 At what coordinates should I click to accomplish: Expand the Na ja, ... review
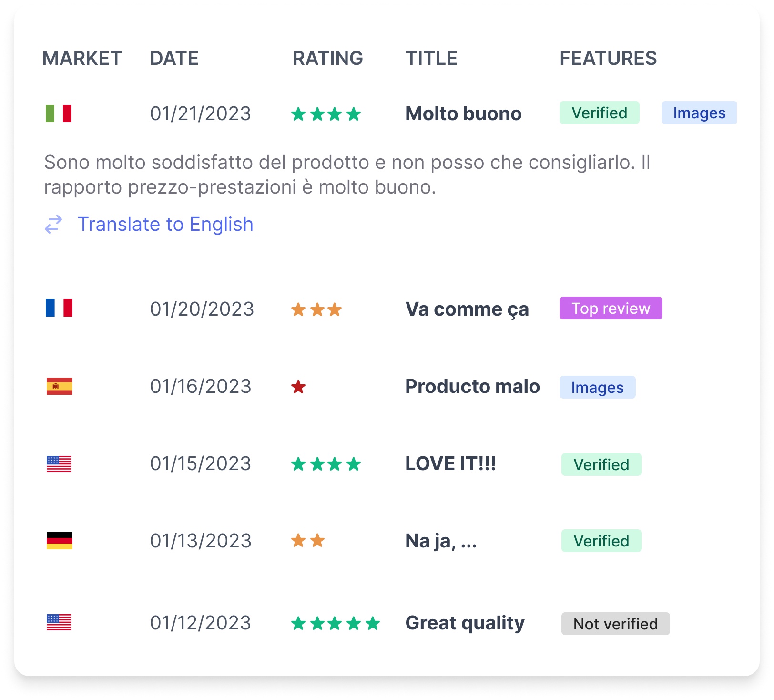click(x=441, y=541)
